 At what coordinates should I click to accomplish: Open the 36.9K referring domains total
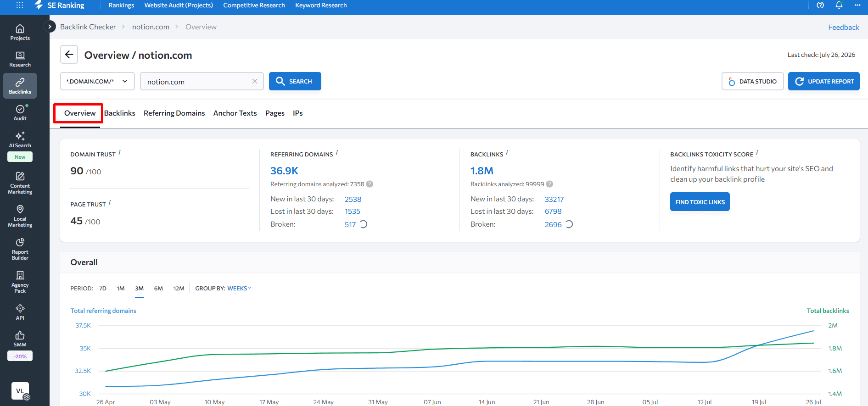284,171
